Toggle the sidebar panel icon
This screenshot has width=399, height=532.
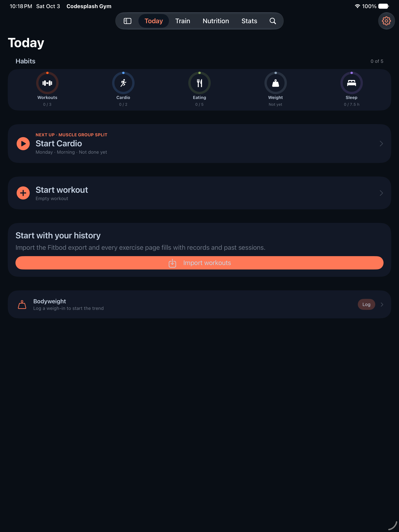tap(127, 21)
